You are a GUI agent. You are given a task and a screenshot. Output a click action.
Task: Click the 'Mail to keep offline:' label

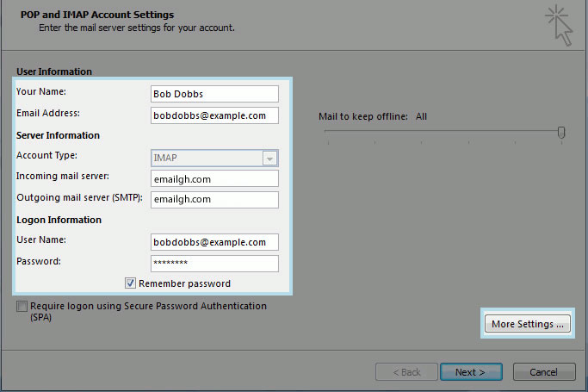pos(363,116)
